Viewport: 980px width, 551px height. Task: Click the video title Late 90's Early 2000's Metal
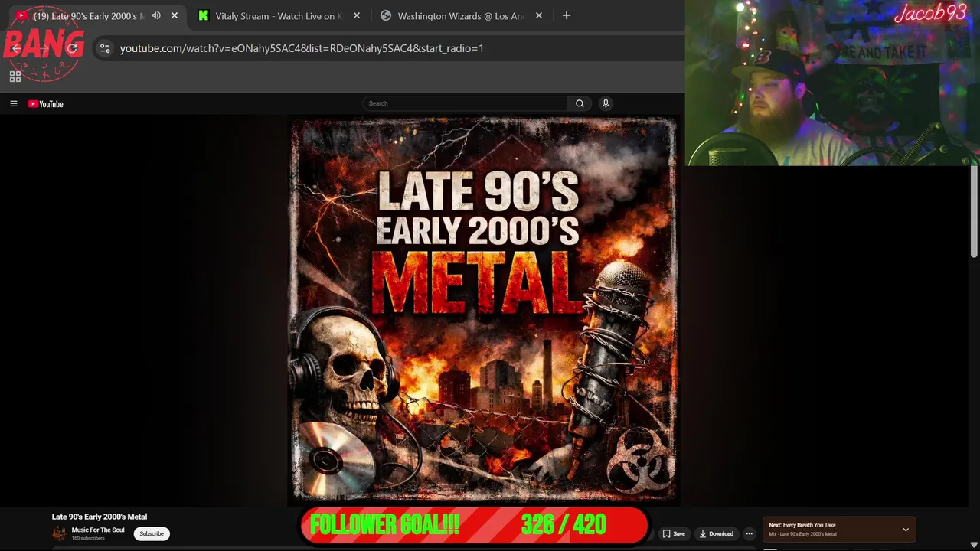[100, 517]
